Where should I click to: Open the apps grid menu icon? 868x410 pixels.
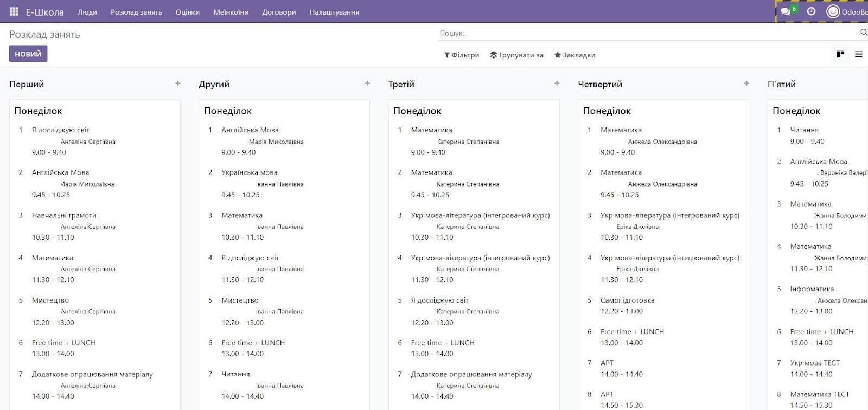[14, 11]
